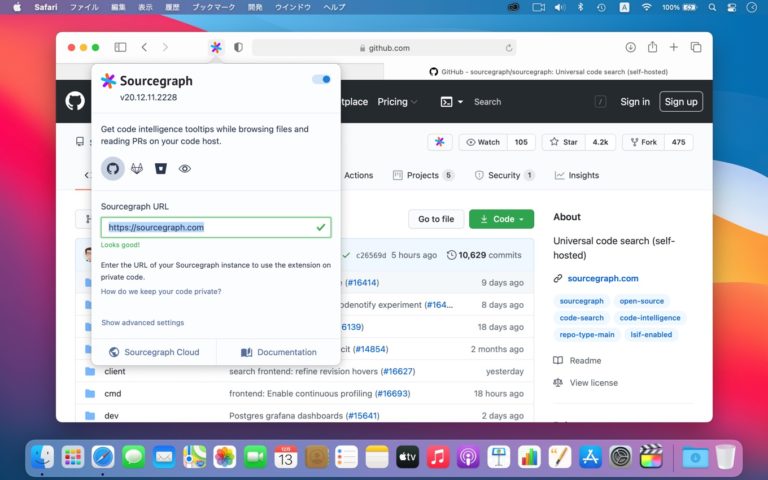The width and height of the screenshot is (768, 480).
Task: Toggle Safari sidebar button
Action: (x=120, y=48)
